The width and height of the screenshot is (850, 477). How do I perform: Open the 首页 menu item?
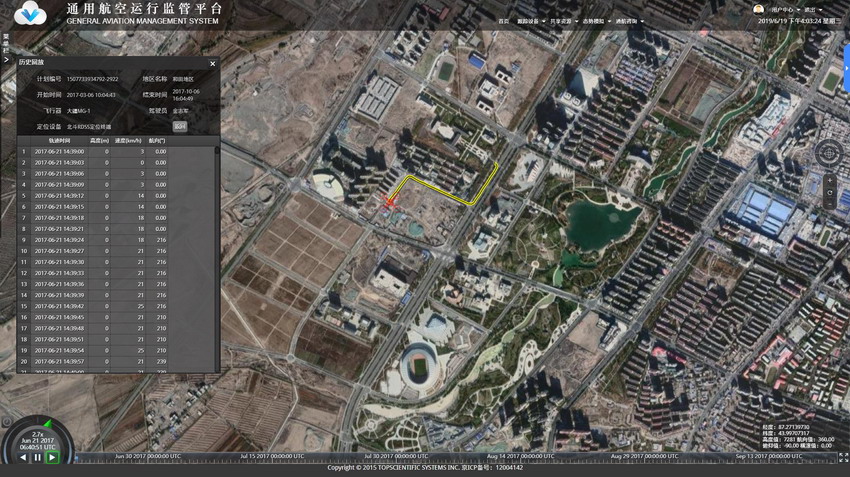(504, 21)
